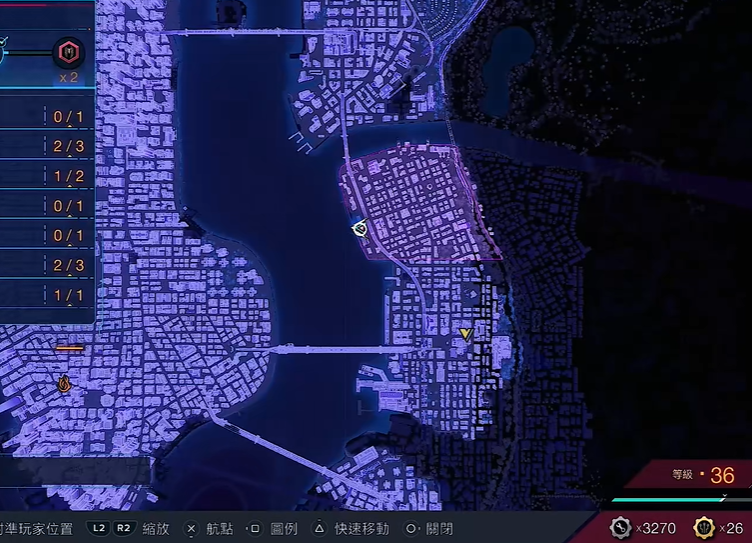This screenshot has width=752, height=543.
Task: Click the teal experience progress bar
Action: pyautogui.click(x=670, y=500)
